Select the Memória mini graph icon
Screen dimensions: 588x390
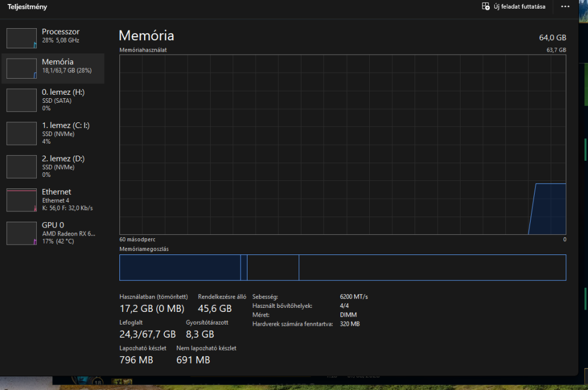[x=21, y=68]
